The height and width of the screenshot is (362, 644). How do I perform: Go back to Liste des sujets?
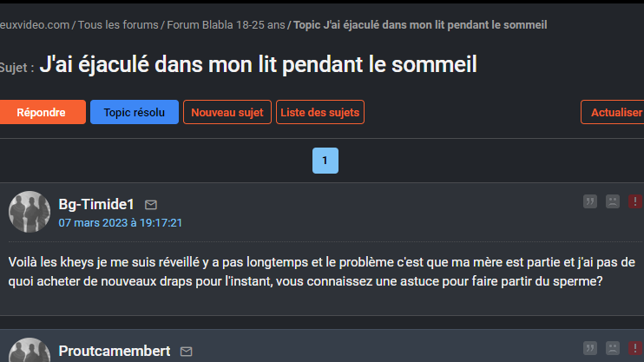pos(320,112)
